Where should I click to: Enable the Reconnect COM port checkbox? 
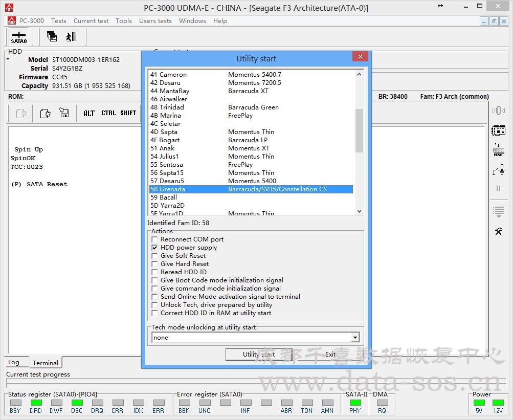155,239
